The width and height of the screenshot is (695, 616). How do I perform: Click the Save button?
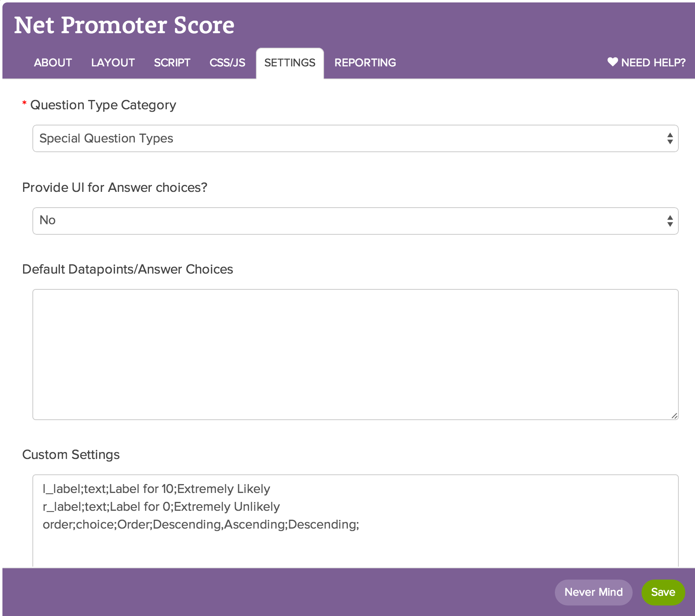pos(663,592)
